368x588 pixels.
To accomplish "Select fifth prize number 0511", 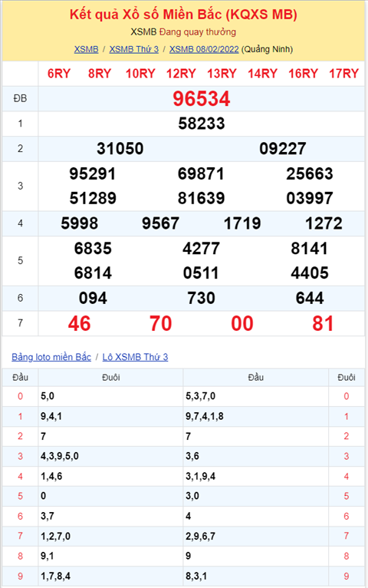I will pyautogui.click(x=201, y=273).
